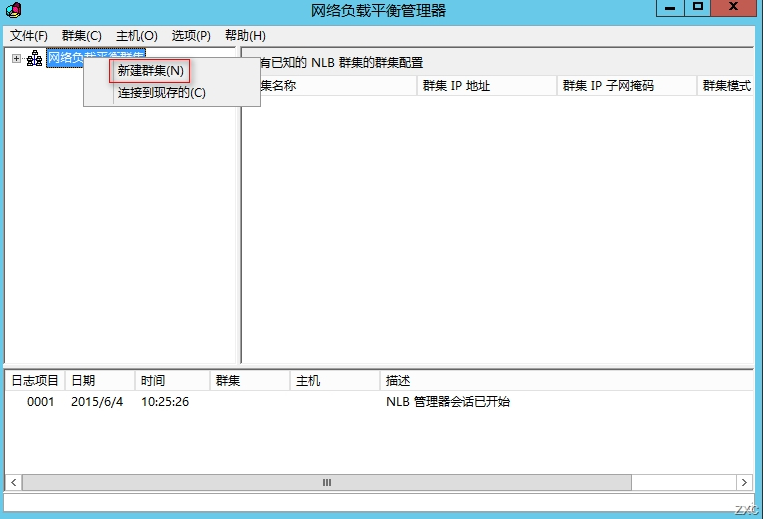The width and height of the screenshot is (763, 519).
Task: Click the 描述 log column header
Action: pos(566,380)
